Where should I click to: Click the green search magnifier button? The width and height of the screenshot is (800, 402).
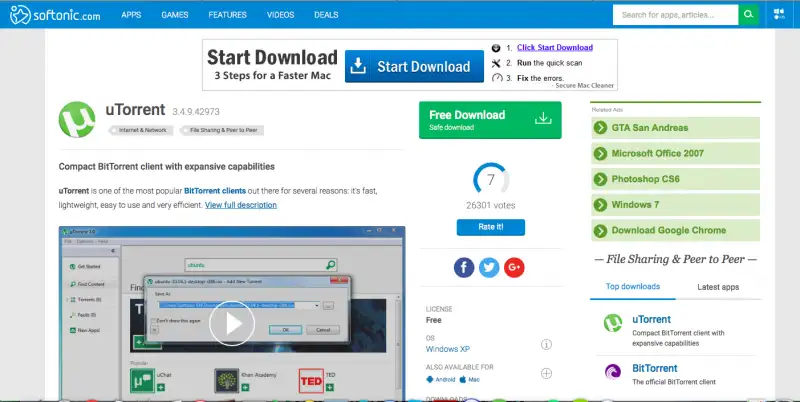coord(748,15)
